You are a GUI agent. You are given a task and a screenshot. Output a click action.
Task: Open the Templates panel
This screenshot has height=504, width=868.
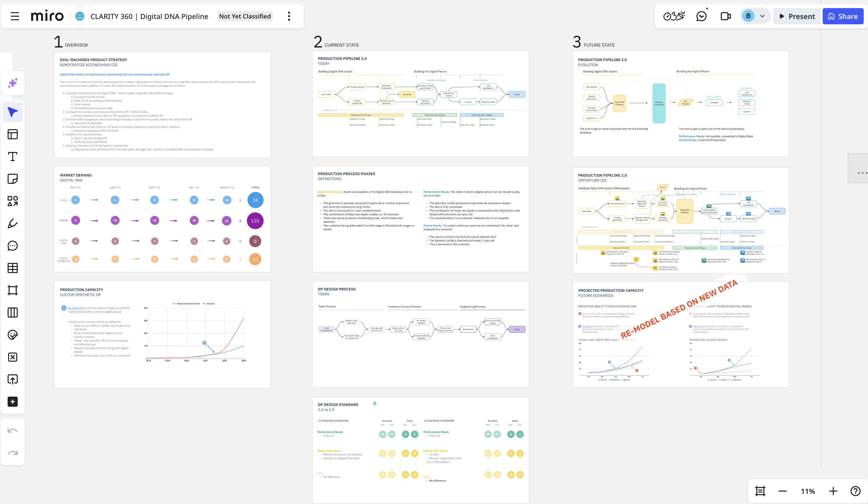12,134
